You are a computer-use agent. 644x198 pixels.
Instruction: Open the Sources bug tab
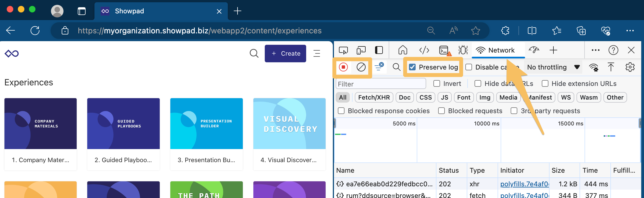pos(463,50)
